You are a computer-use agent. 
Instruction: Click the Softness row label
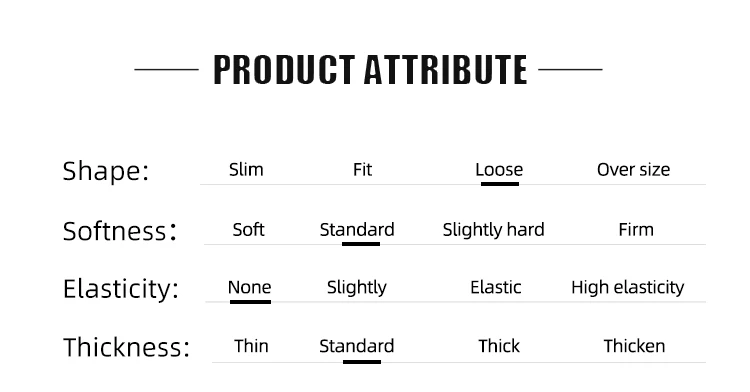click(120, 231)
